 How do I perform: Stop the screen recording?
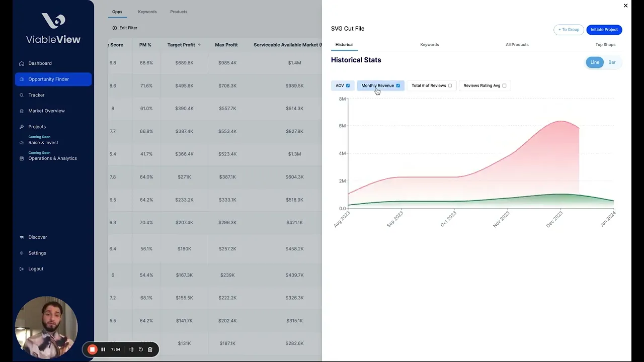(92, 349)
